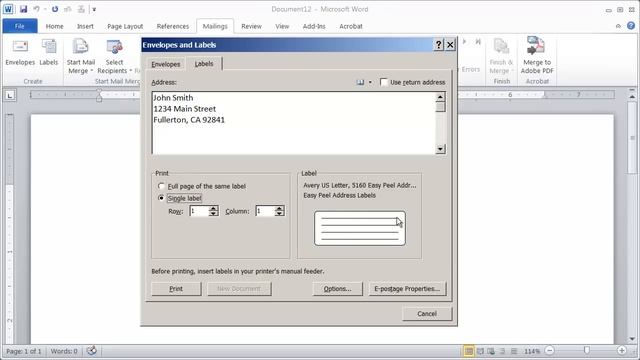Image resolution: width=640 pixels, height=360 pixels.
Task: Click the Save icon in Quick Access toolbar
Action: (x=23, y=9)
